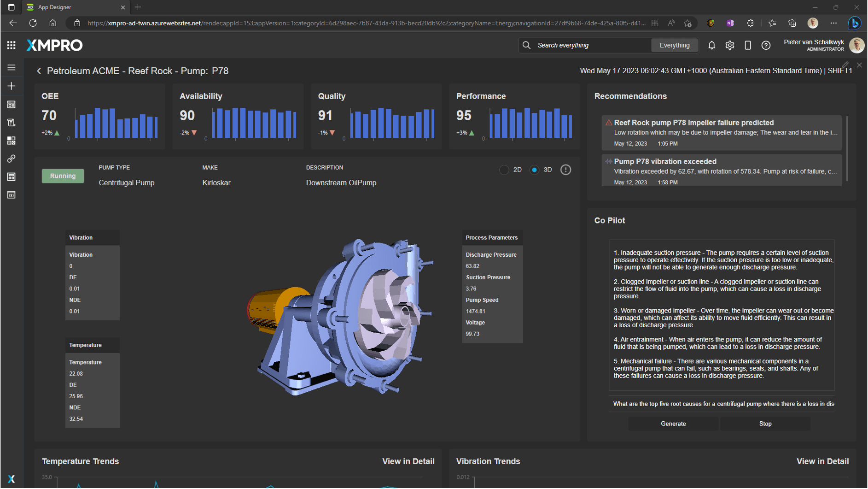Open View in Detail for Temperature Trends
The image size is (868, 489).
(408, 461)
